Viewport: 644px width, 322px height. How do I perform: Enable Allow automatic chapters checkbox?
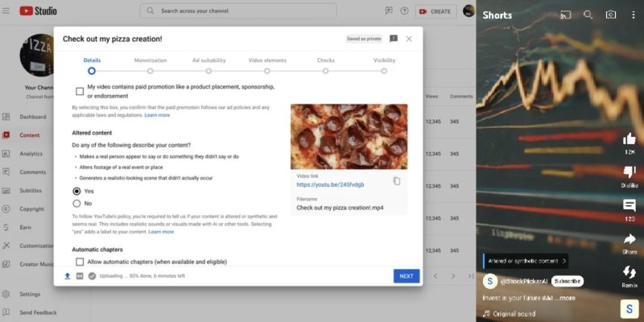(x=80, y=262)
